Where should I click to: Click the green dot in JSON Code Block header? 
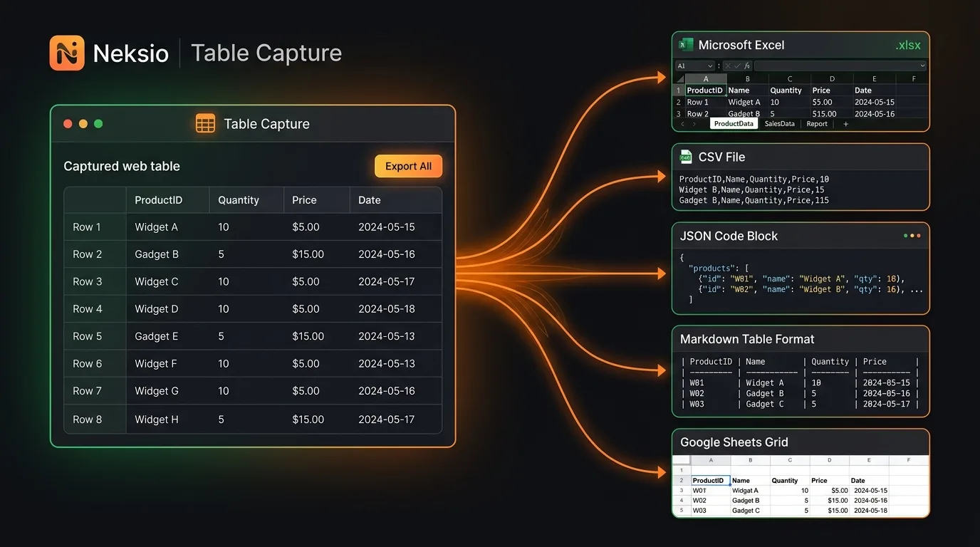coord(905,236)
